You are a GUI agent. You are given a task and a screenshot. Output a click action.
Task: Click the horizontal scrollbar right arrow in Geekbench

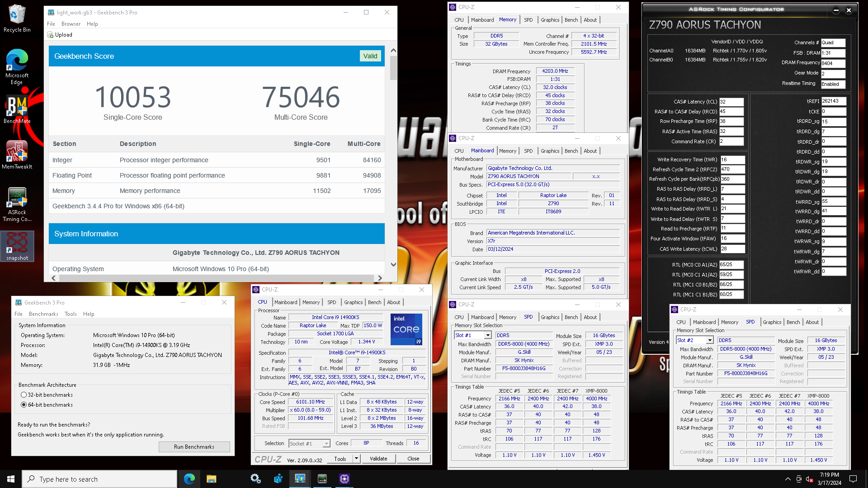point(380,278)
